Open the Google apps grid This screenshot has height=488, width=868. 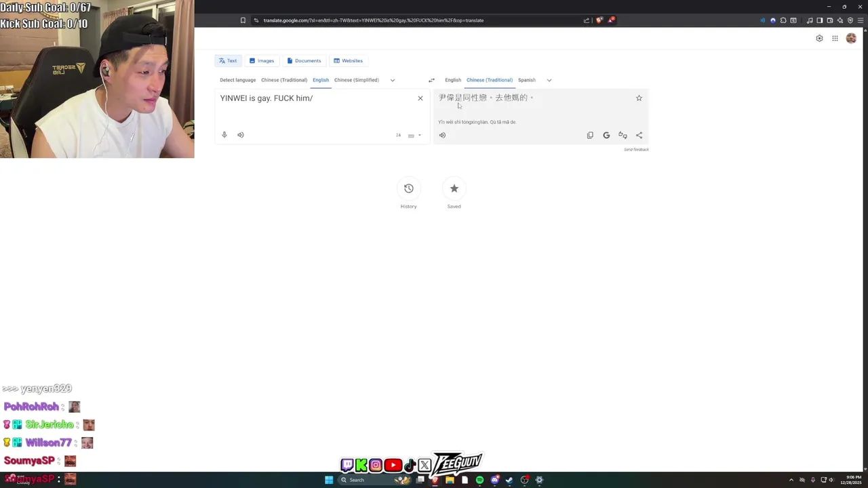tap(835, 39)
